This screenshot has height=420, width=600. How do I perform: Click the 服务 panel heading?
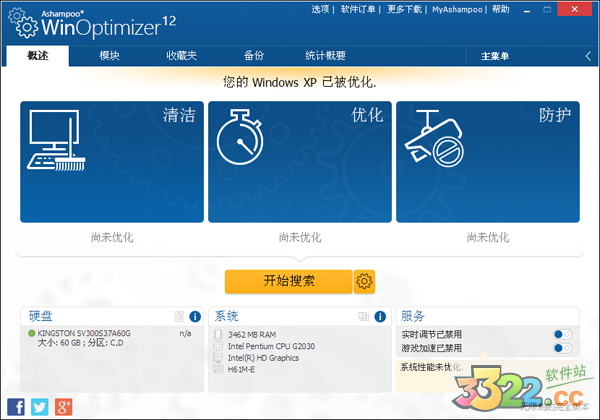point(412,316)
